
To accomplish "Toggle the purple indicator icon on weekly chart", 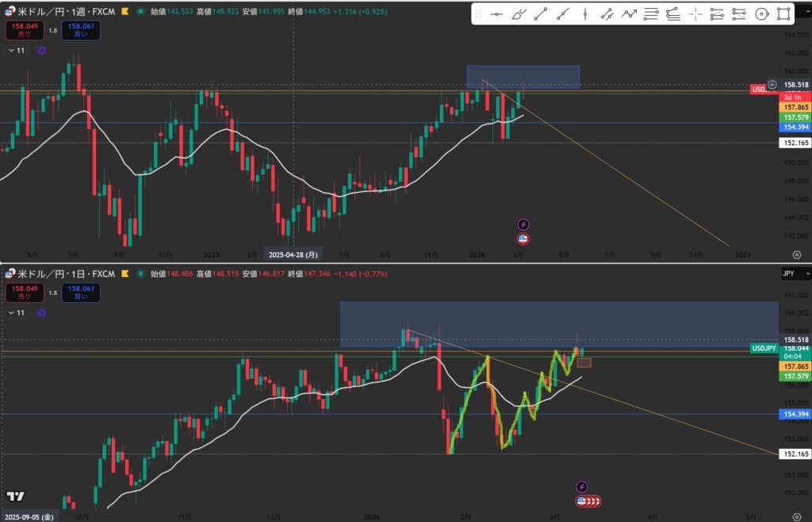I will tap(41, 50).
